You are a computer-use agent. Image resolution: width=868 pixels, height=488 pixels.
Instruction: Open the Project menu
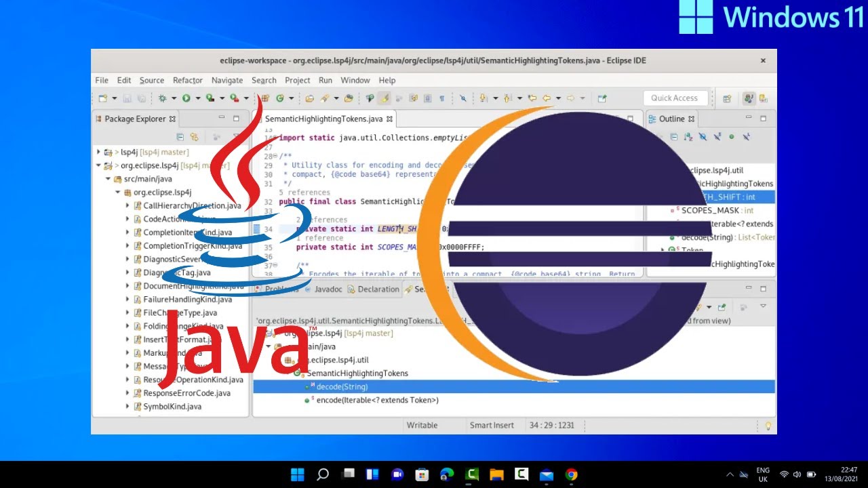click(x=298, y=80)
